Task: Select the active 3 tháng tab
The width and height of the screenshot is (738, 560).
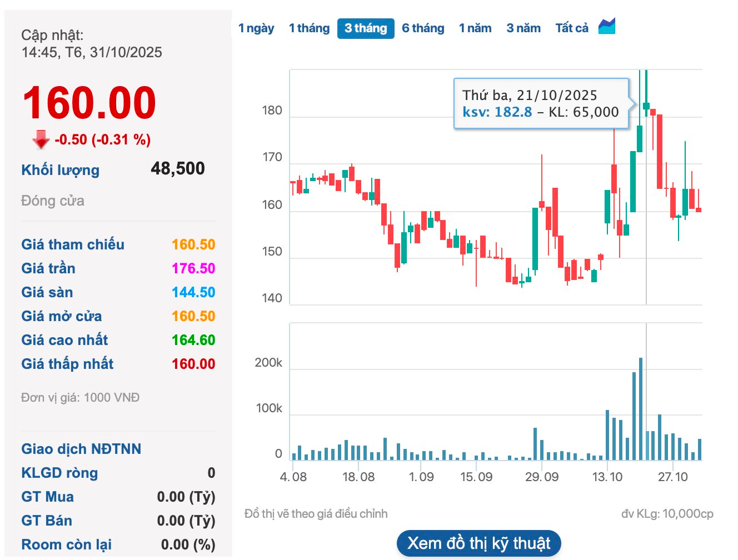Action: pyautogui.click(x=366, y=28)
